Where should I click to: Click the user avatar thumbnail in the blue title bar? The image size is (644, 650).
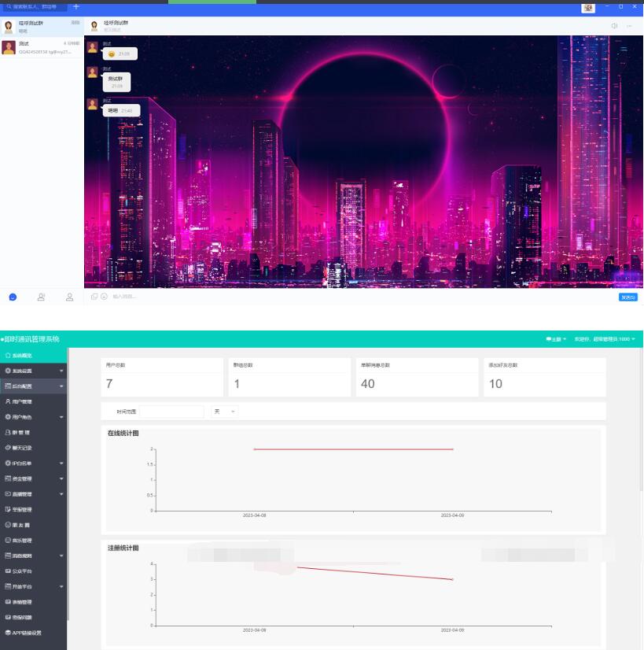click(587, 7)
